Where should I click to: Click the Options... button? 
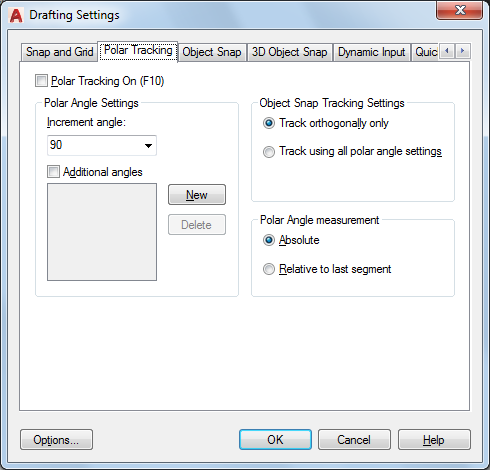coord(56,440)
